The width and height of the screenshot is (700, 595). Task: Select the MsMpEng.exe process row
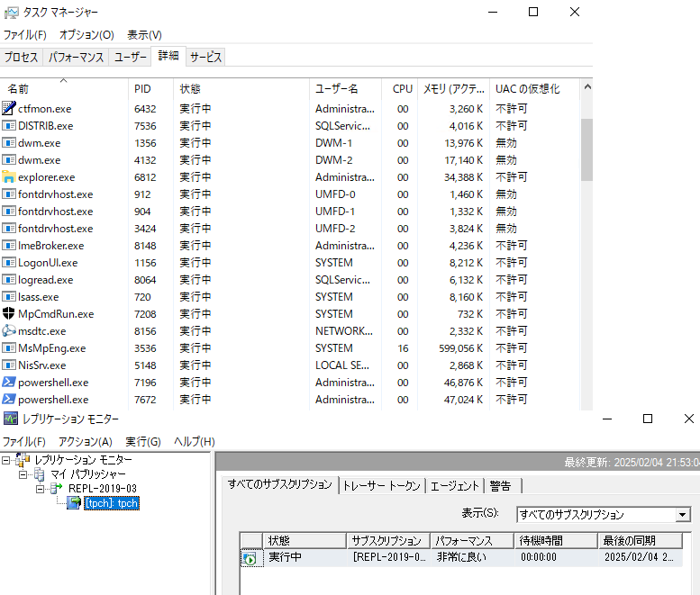pyautogui.click(x=289, y=347)
